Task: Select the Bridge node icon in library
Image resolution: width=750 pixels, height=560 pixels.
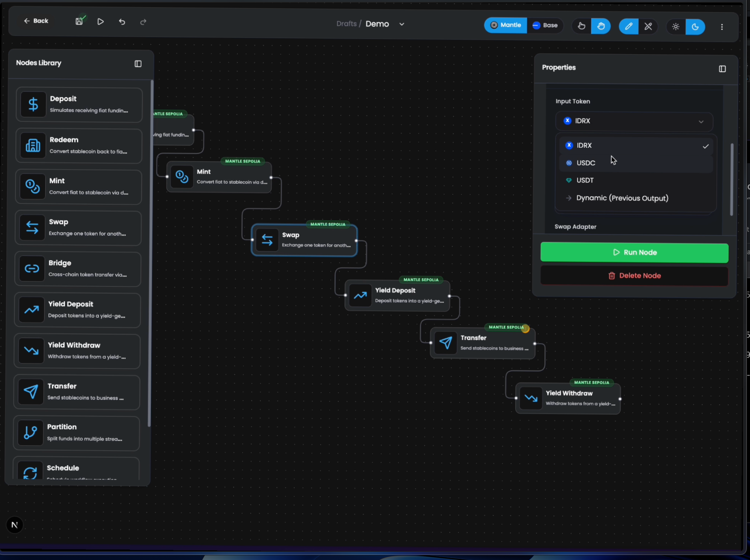Action: (x=32, y=269)
